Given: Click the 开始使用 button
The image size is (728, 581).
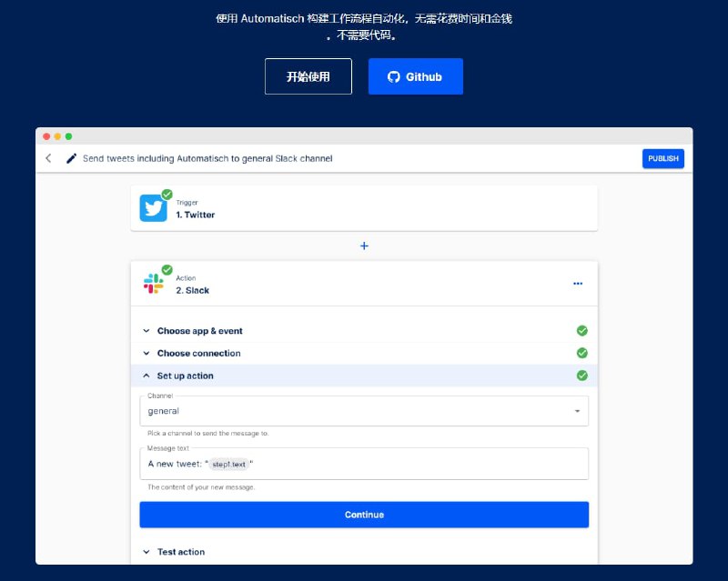Looking at the screenshot, I should coord(308,76).
